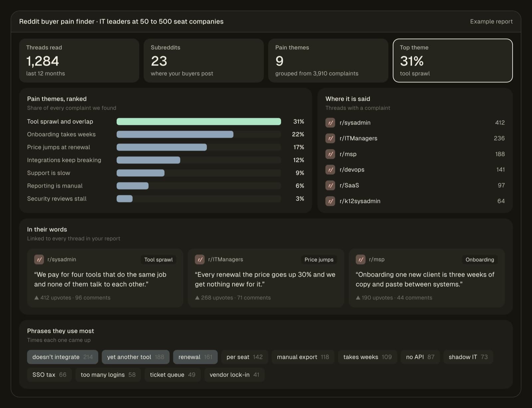
Task: Click the upvote arrow beside 190 upvotes
Action: click(358, 298)
